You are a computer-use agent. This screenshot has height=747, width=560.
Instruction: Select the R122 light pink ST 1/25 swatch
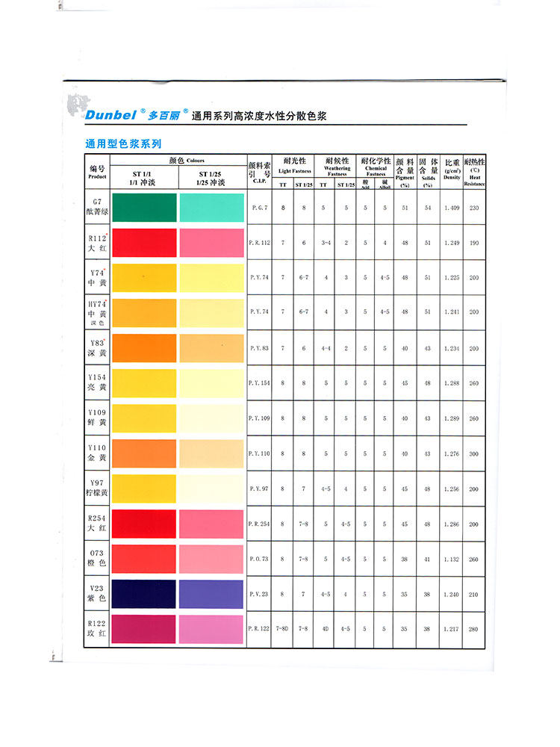click(212, 629)
